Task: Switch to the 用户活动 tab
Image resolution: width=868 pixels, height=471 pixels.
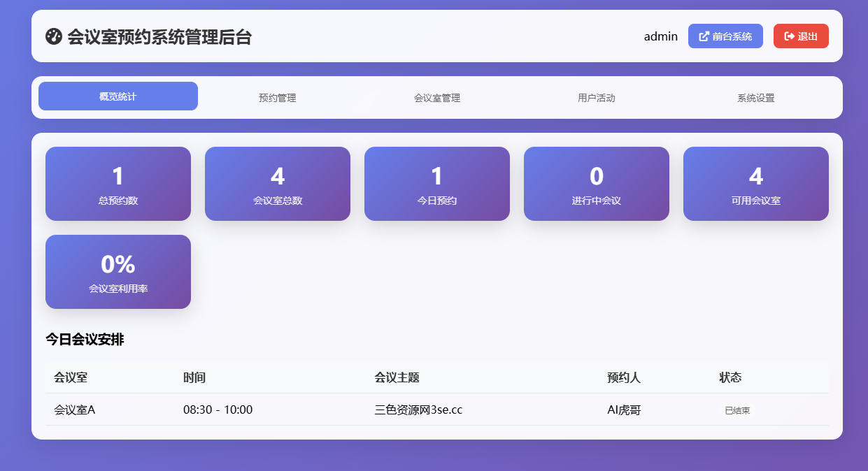Action: 596,98
